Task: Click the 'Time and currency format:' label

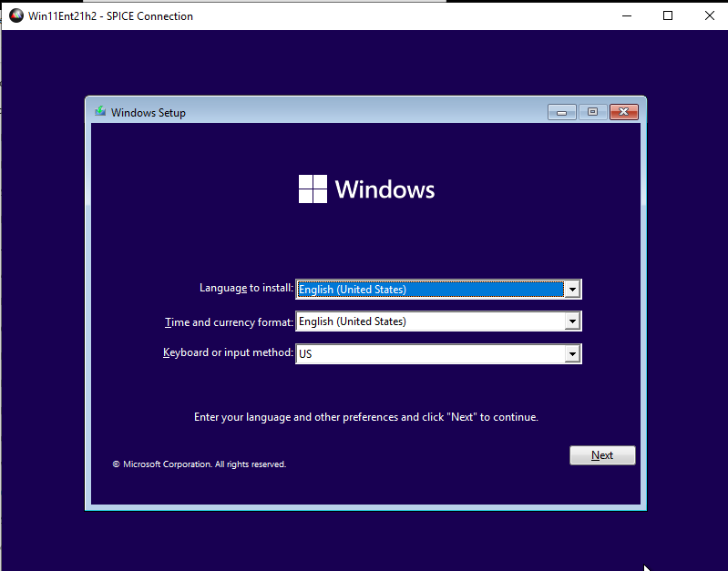Action: click(229, 322)
